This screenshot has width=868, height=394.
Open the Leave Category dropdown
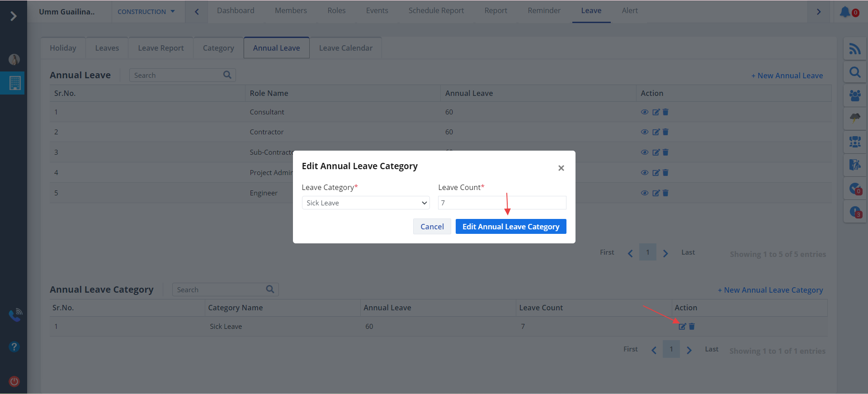[365, 203]
